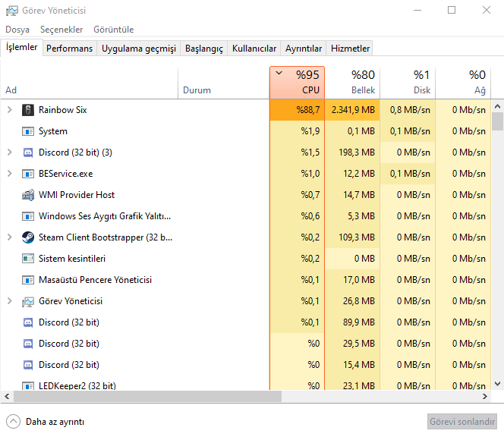Image resolution: width=504 pixels, height=440 pixels.
Task: Click the vertical scrollbar up arrow
Action: pyautogui.click(x=498, y=106)
